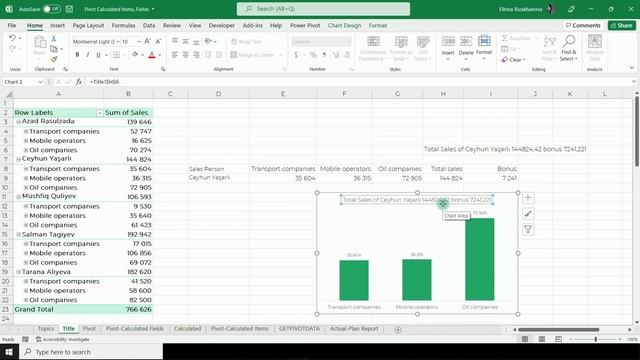Click the Align Left icon
The width and height of the screenshot is (640, 360).
[175, 55]
